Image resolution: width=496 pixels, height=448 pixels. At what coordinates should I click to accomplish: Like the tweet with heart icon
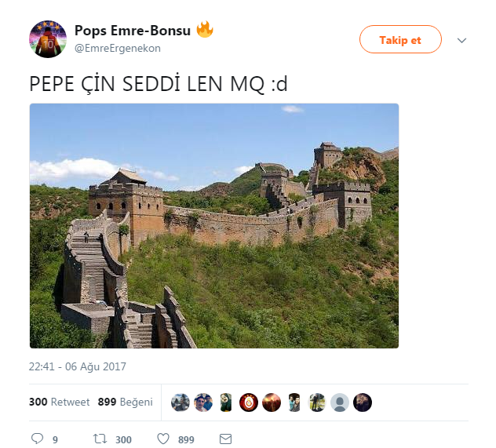163,439
